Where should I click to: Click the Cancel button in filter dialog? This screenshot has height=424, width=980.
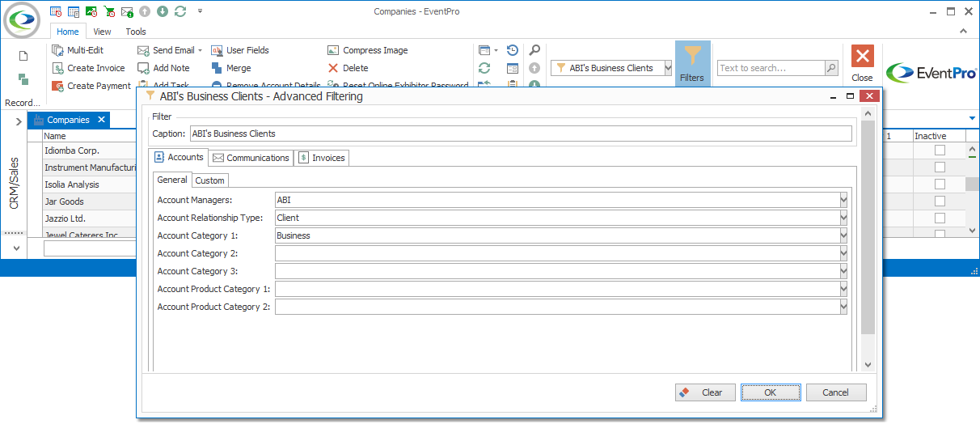point(836,392)
